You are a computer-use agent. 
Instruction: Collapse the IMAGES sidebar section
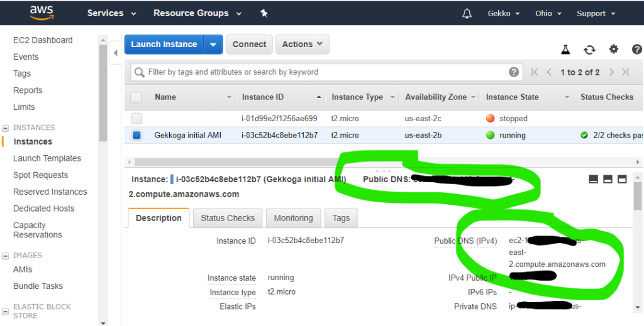click(x=5, y=256)
